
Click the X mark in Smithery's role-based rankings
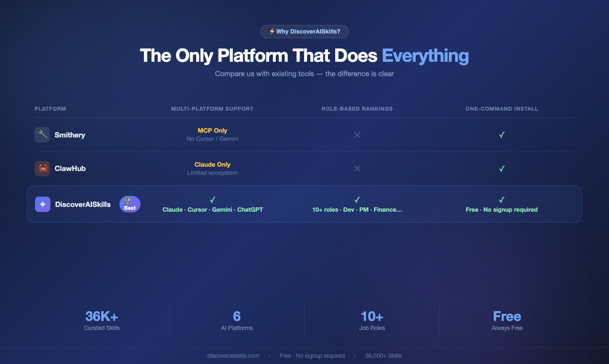(357, 135)
